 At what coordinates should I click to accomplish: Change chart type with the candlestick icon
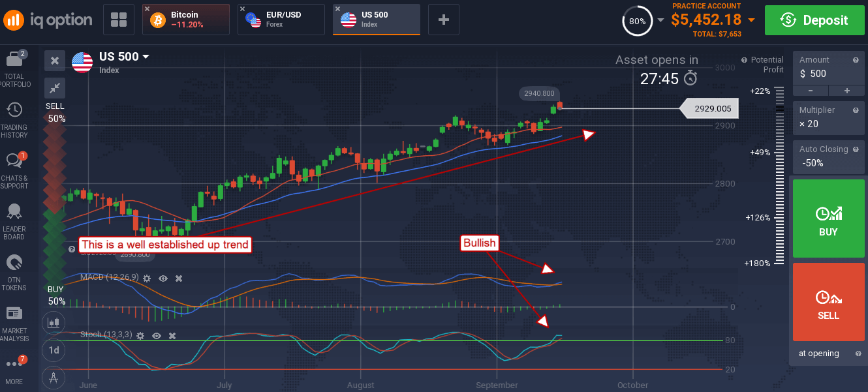point(54,322)
